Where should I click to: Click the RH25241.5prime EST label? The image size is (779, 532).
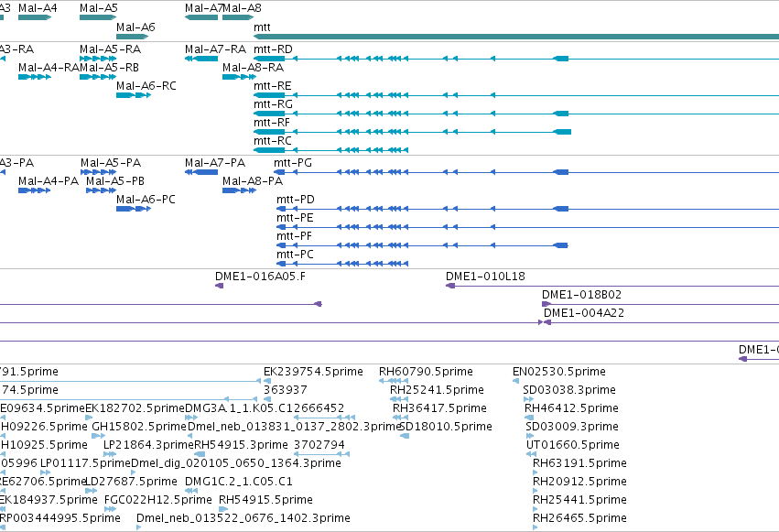438,390
